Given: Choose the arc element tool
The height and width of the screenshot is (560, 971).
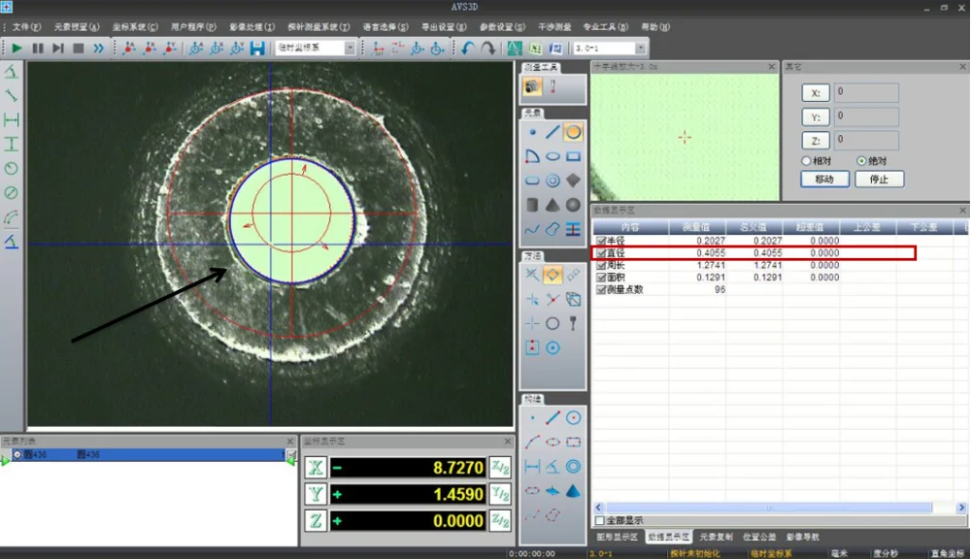Looking at the screenshot, I should tap(532, 156).
